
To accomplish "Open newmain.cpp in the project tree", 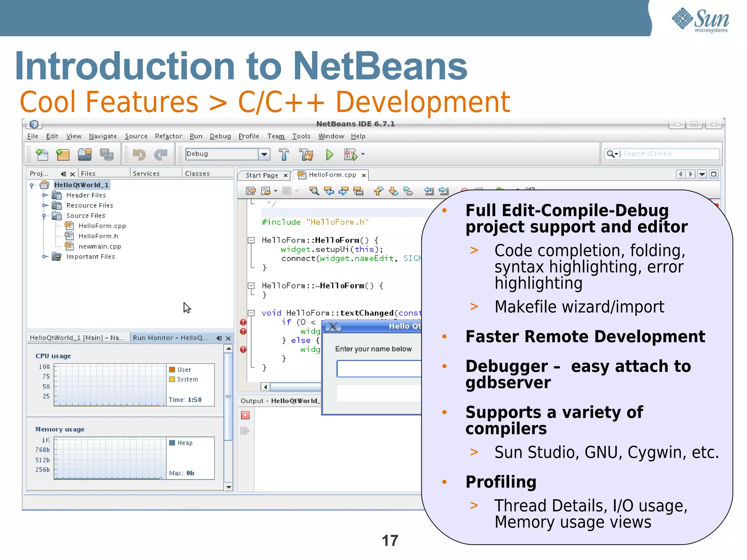I will (100, 246).
